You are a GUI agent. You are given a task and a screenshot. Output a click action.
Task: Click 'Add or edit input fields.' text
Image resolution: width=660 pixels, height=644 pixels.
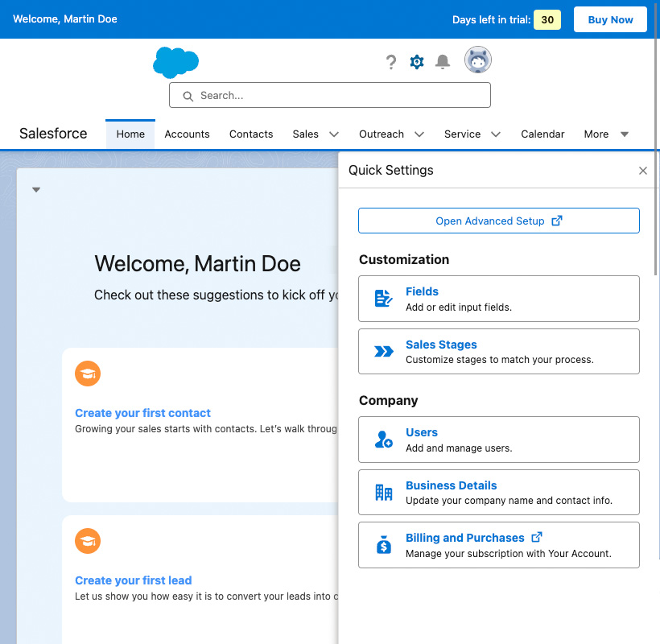click(x=459, y=308)
